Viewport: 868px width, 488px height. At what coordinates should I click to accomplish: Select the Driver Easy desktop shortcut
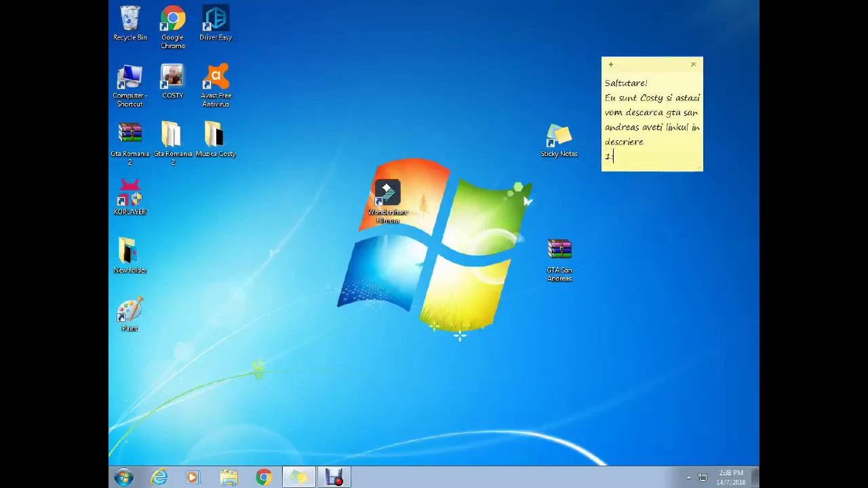coord(216,23)
